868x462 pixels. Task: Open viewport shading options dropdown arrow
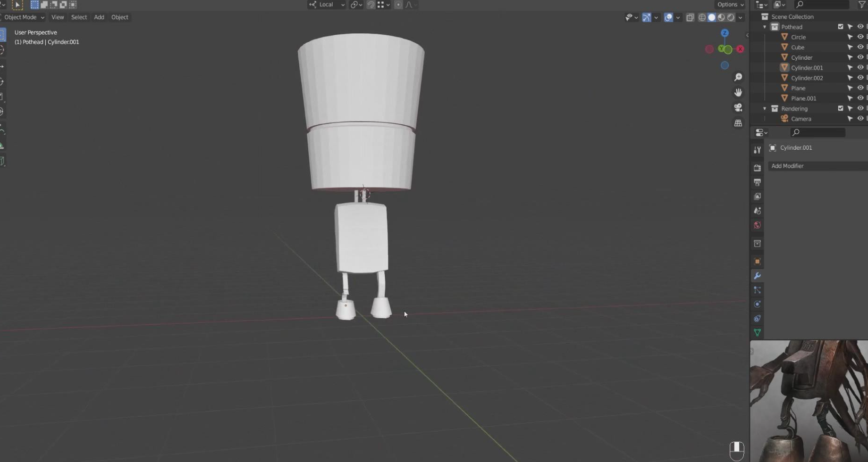[x=741, y=17]
